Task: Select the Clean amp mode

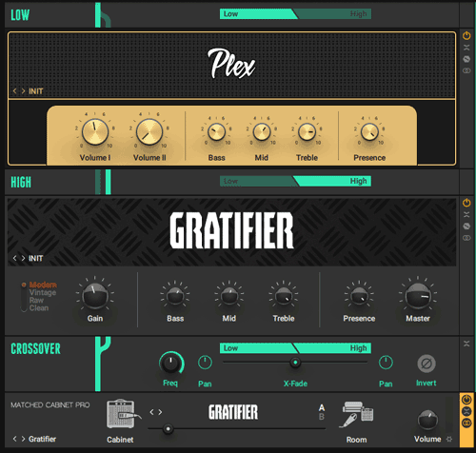Action: point(39,307)
